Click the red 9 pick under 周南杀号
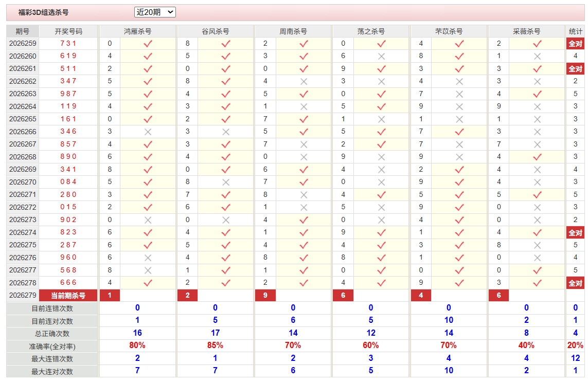The width and height of the screenshot is (588, 383). pyautogui.click(x=265, y=295)
